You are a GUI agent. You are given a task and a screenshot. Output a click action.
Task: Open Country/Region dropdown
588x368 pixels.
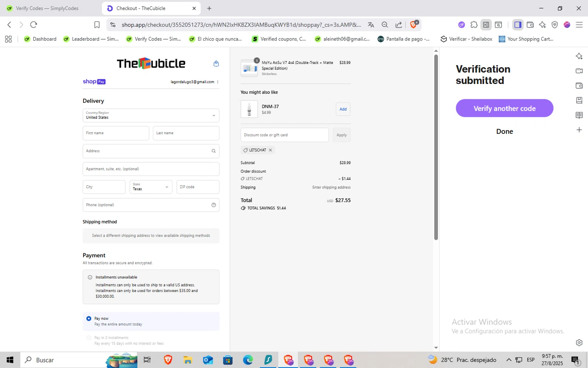[x=151, y=115]
